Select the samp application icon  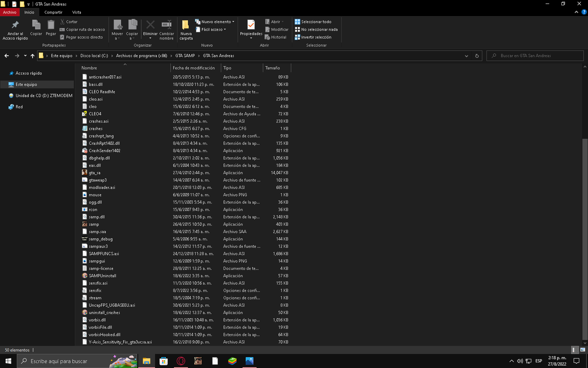85,224
